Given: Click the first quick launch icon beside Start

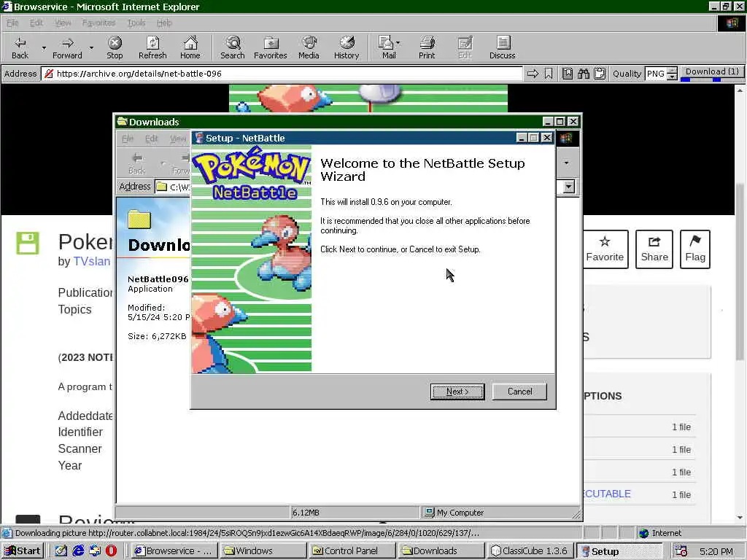Looking at the screenshot, I should click(61, 551).
